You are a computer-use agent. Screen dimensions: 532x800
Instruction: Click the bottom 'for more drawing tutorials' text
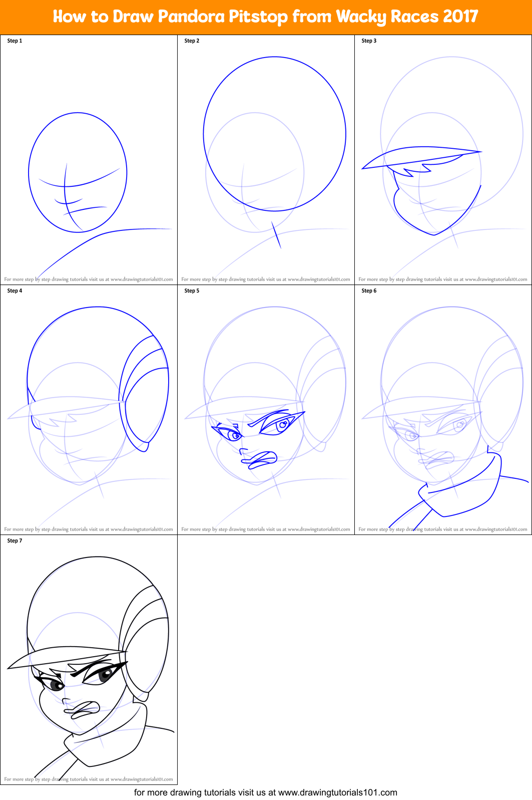(x=266, y=792)
